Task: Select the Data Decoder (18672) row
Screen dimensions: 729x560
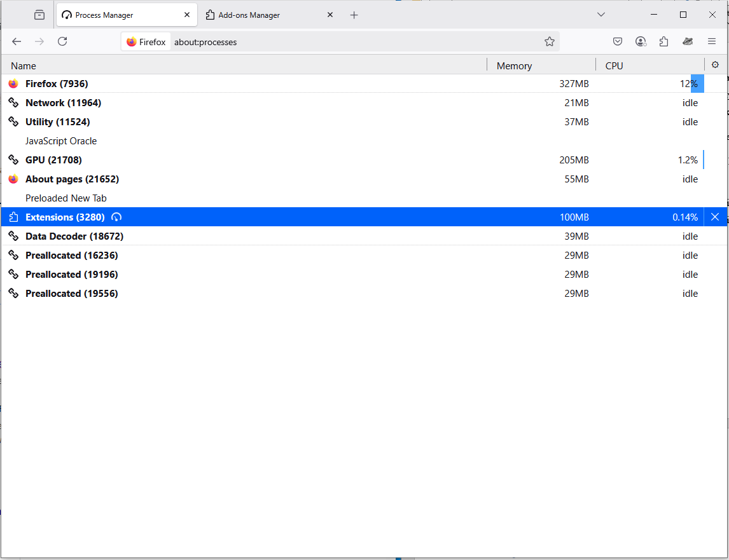Action: [364, 236]
